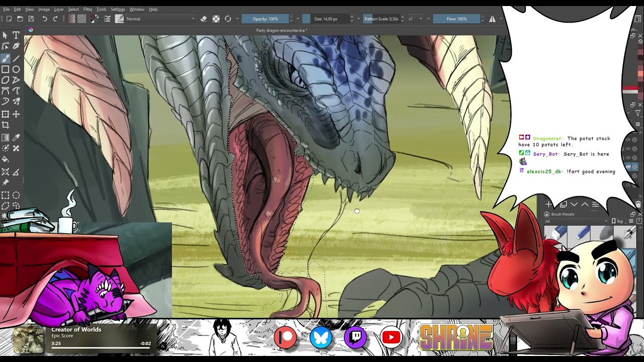
Task: Toggle preserve alpha checkerboard button
Action: click(216, 19)
